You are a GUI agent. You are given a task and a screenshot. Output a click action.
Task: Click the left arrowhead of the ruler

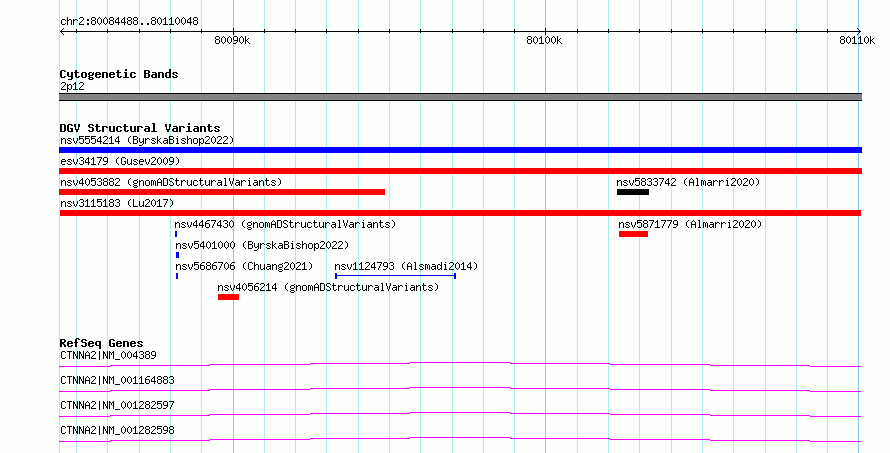(62, 32)
